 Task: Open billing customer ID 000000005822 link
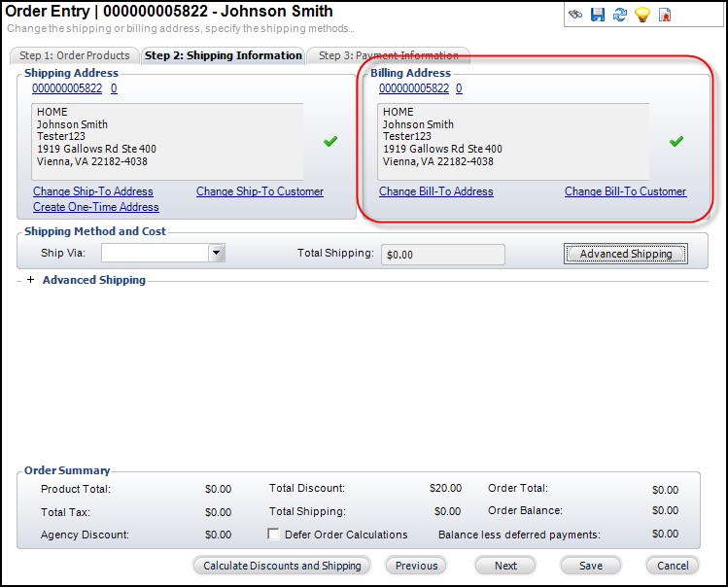click(414, 88)
